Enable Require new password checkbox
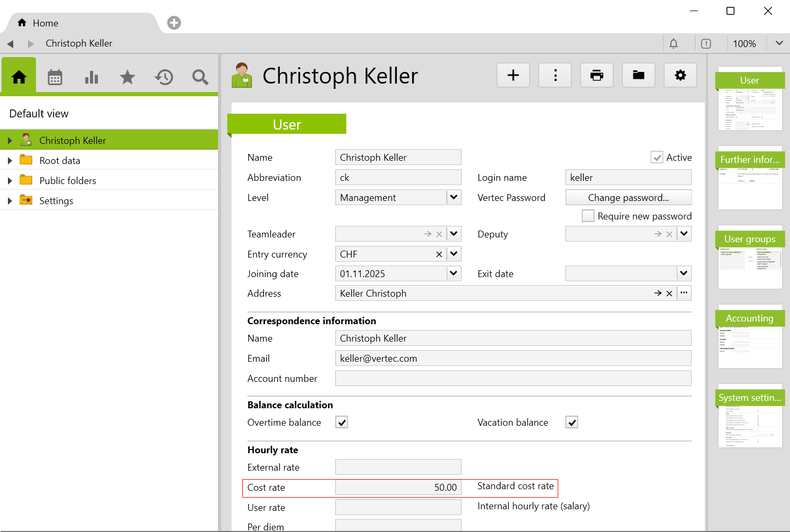Image resolution: width=790 pixels, height=532 pixels. coord(588,216)
